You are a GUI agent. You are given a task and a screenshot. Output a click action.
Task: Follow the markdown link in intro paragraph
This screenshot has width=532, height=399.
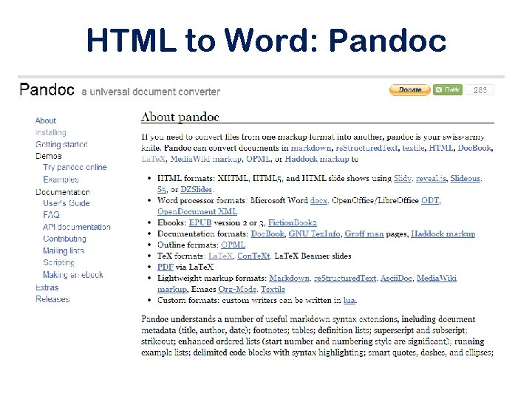point(311,148)
